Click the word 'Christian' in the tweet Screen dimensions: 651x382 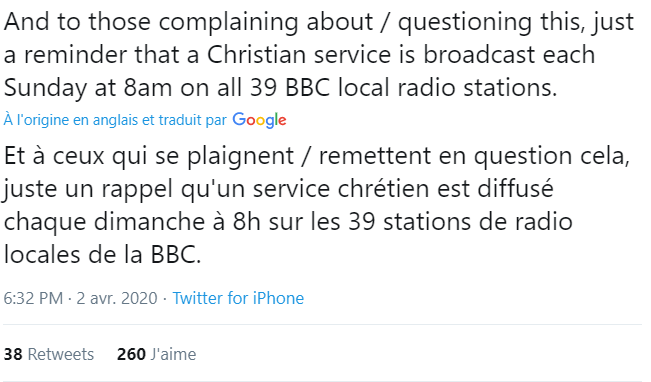[x=257, y=54]
